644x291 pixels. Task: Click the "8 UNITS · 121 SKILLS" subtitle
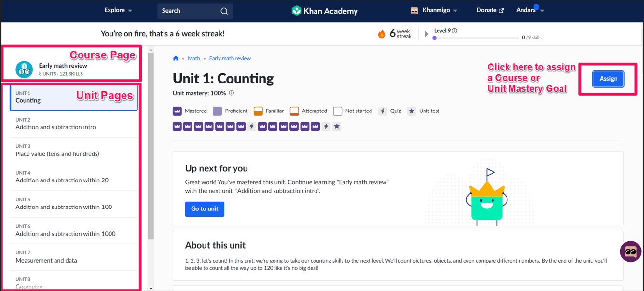[x=61, y=74]
